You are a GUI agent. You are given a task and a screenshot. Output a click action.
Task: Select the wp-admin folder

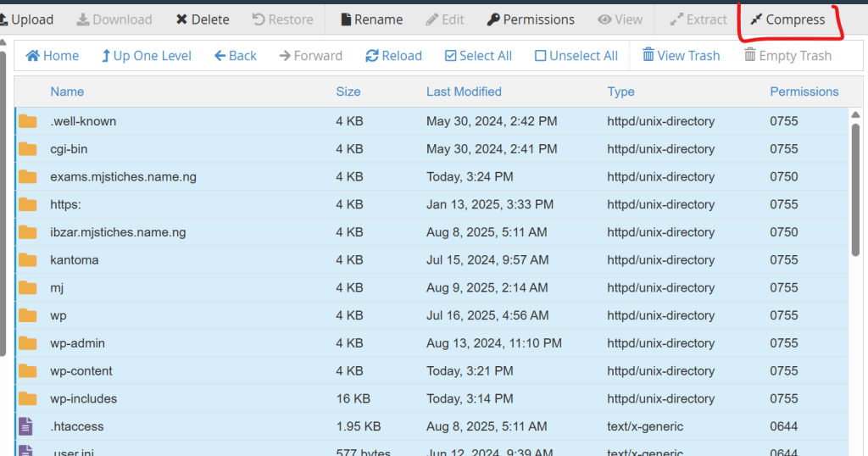click(77, 343)
